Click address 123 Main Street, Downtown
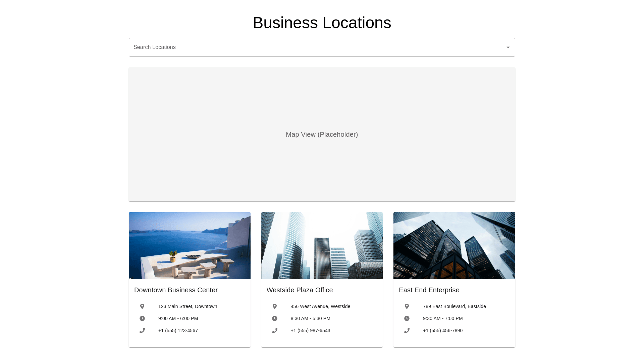Image resolution: width=644 pixels, height=362 pixels. (187, 306)
